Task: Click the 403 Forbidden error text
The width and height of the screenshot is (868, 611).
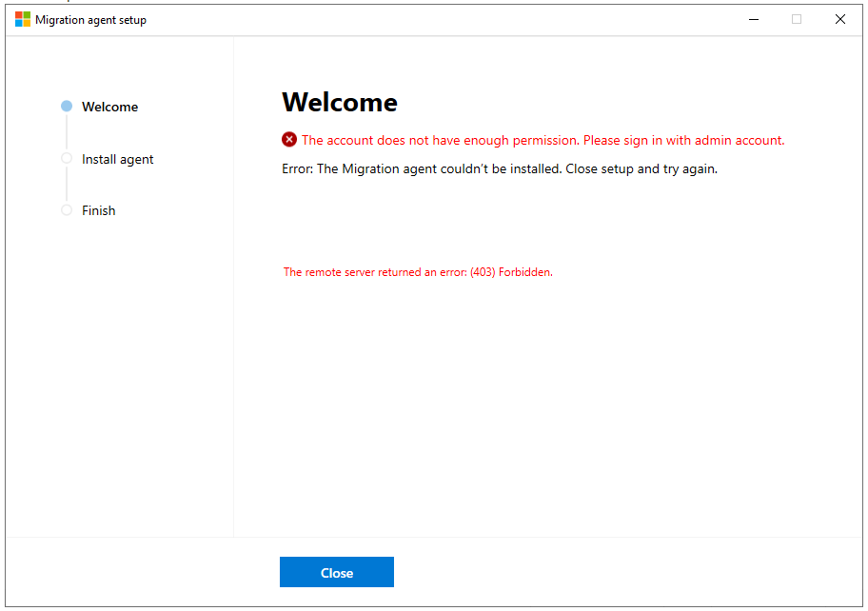Action: pos(418,271)
